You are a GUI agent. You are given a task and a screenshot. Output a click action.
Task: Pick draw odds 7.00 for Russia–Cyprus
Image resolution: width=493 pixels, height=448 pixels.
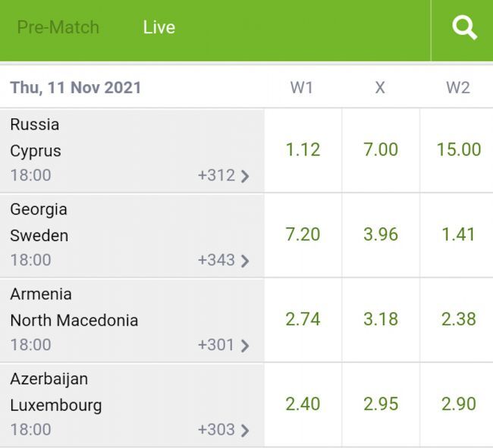[381, 150]
